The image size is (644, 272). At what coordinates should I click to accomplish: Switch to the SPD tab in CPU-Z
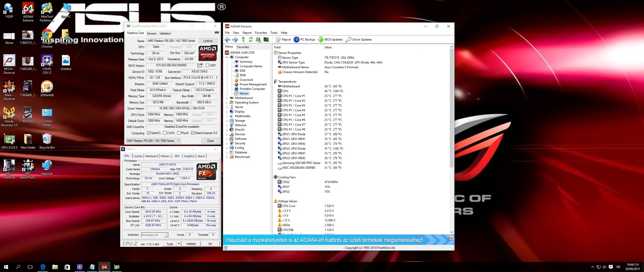coord(177,156)
